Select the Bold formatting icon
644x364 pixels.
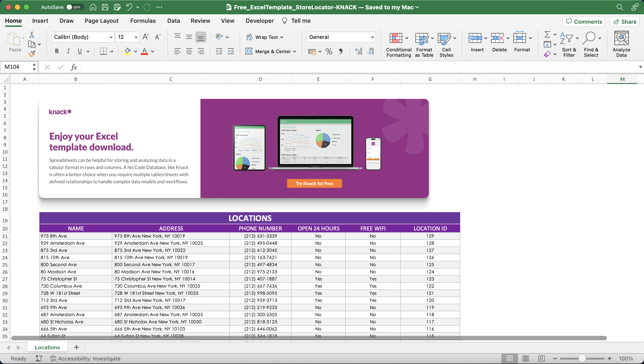(57, 51)
